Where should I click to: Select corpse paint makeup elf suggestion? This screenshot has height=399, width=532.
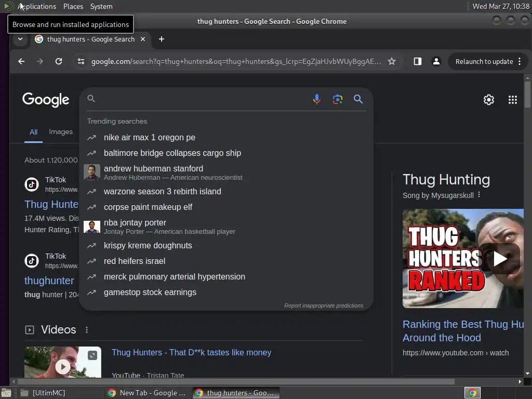(227, 207)
